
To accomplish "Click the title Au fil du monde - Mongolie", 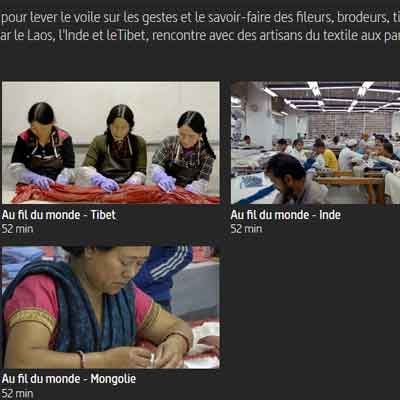I will point(69,379).
